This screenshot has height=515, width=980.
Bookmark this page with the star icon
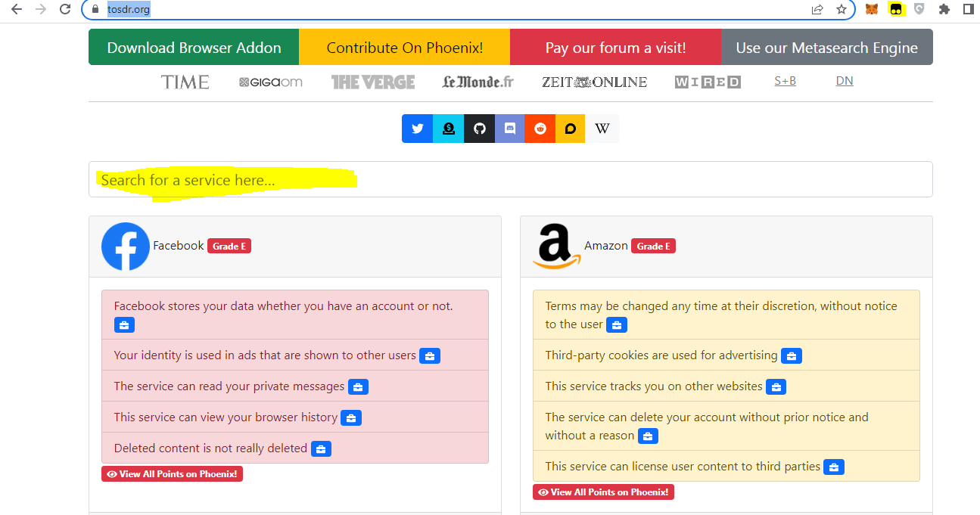tap(841, 9)
